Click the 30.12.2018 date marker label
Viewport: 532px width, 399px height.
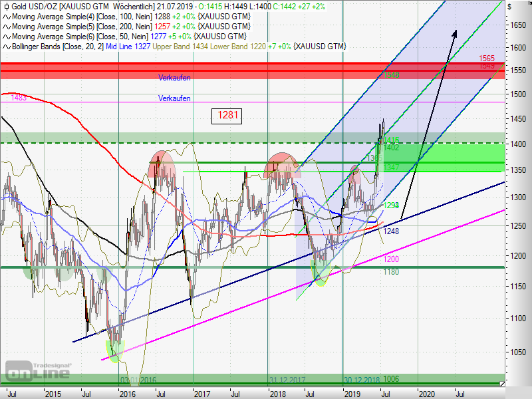[x=362, y=380]
